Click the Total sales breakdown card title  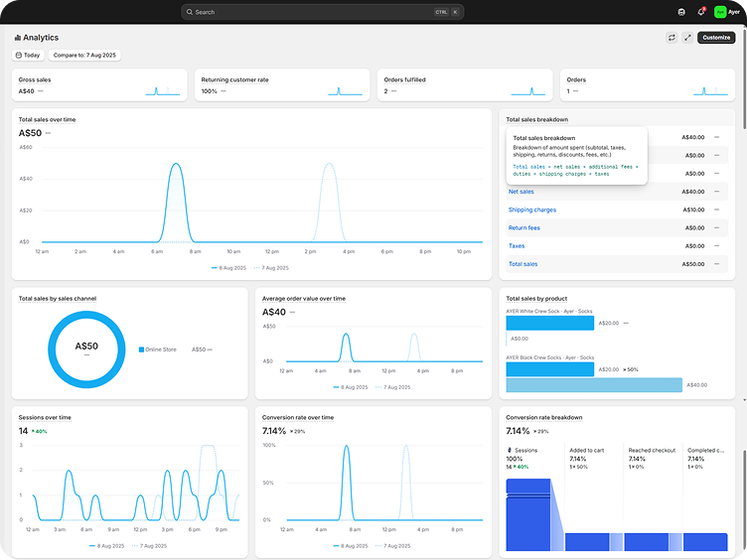[x=536, y=119]
